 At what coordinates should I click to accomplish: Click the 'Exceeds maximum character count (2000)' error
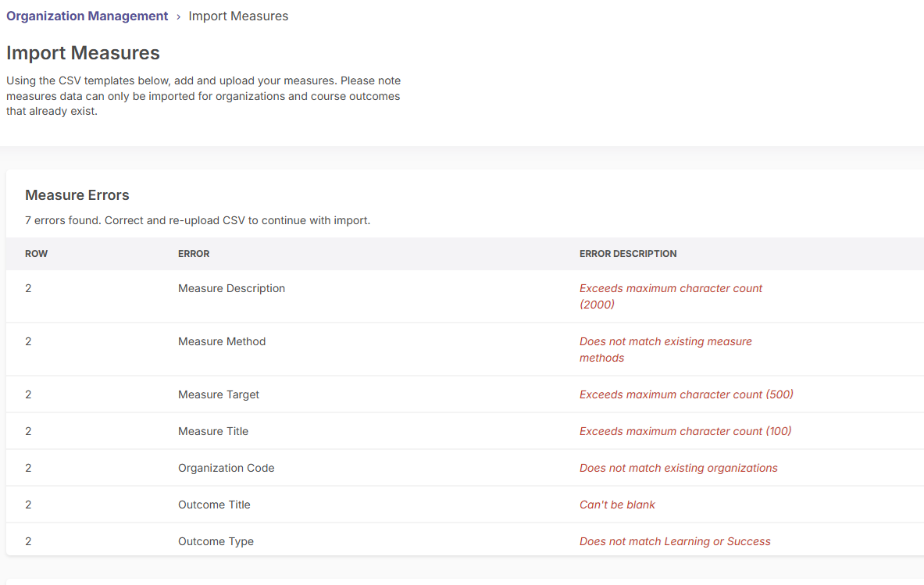(670, 296)
